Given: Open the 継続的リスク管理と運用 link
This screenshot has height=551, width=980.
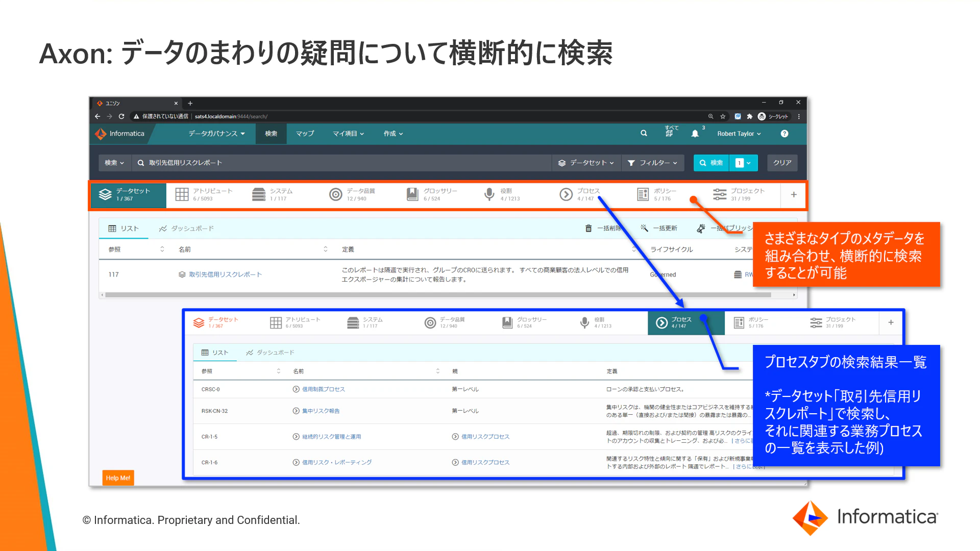Looking at the screenshot, I should point(331,437).
